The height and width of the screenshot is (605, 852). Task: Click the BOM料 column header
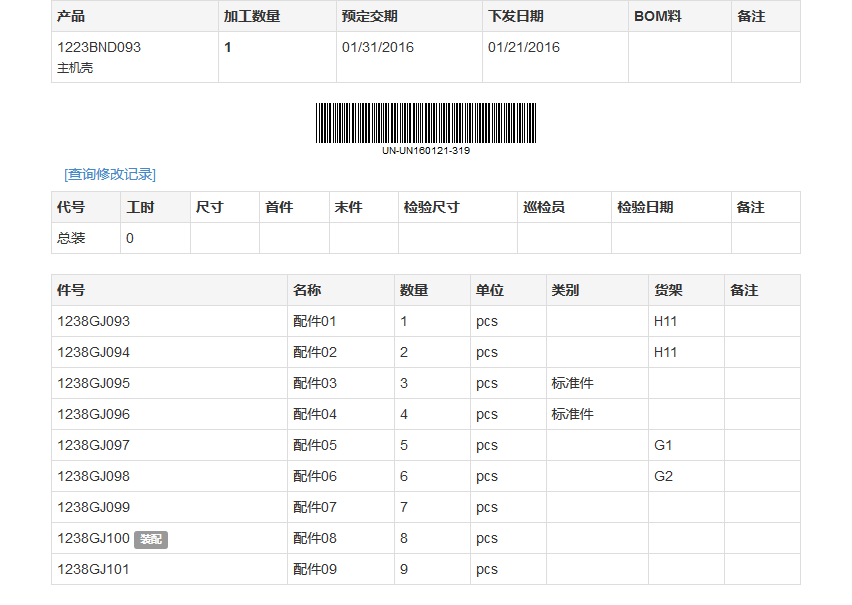coord(657,16)
